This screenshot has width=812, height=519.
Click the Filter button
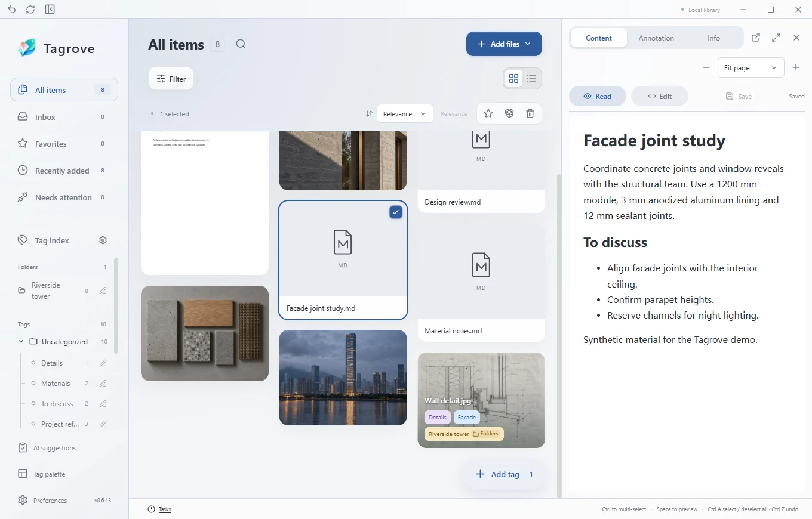click(x=171, y=79)
